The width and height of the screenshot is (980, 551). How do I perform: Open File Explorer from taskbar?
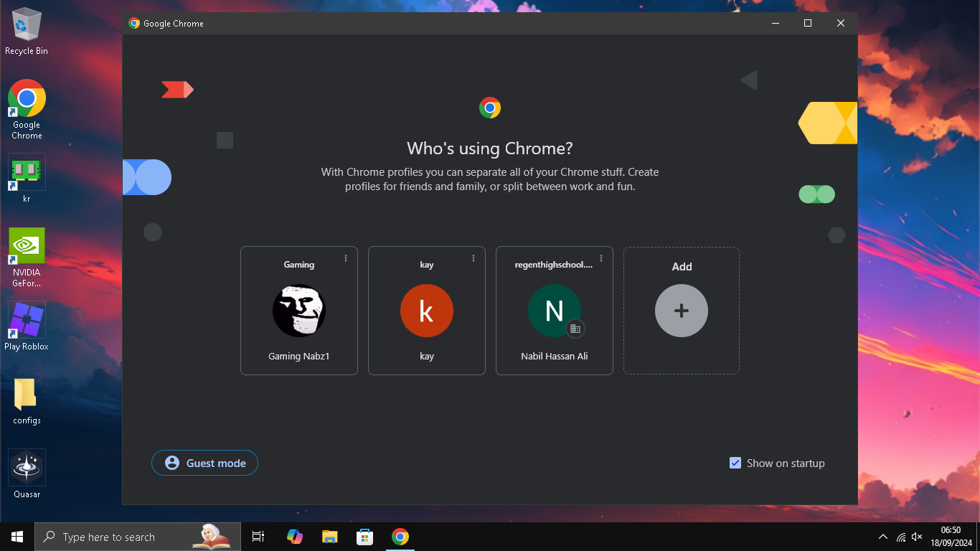click(x=330, y=537)
